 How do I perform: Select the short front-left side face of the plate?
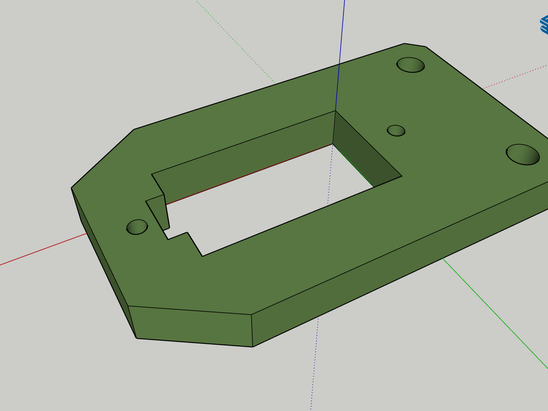click(192, 326)
